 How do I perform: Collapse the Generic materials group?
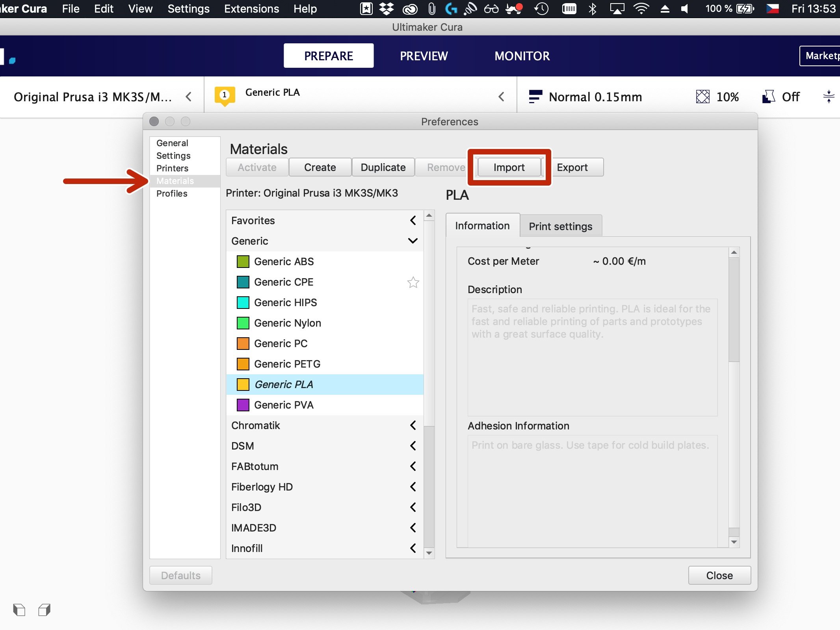(x=413, y=241)
